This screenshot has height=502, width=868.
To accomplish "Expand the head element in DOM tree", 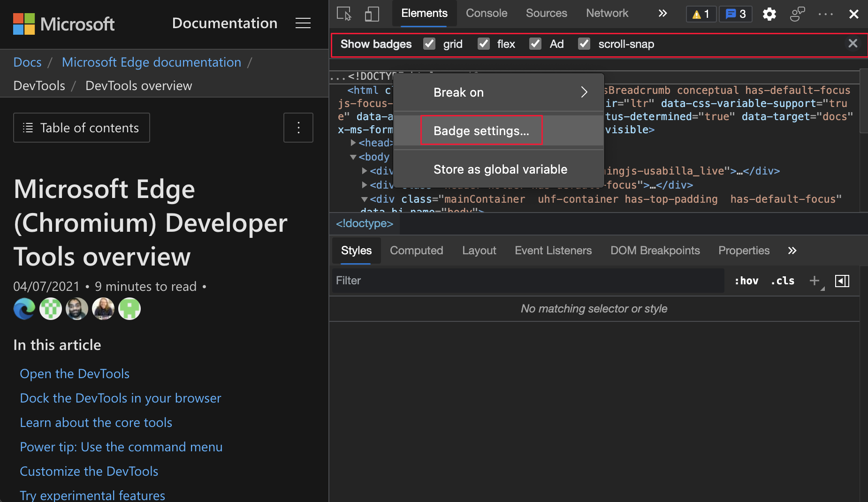I will [353, 143].
